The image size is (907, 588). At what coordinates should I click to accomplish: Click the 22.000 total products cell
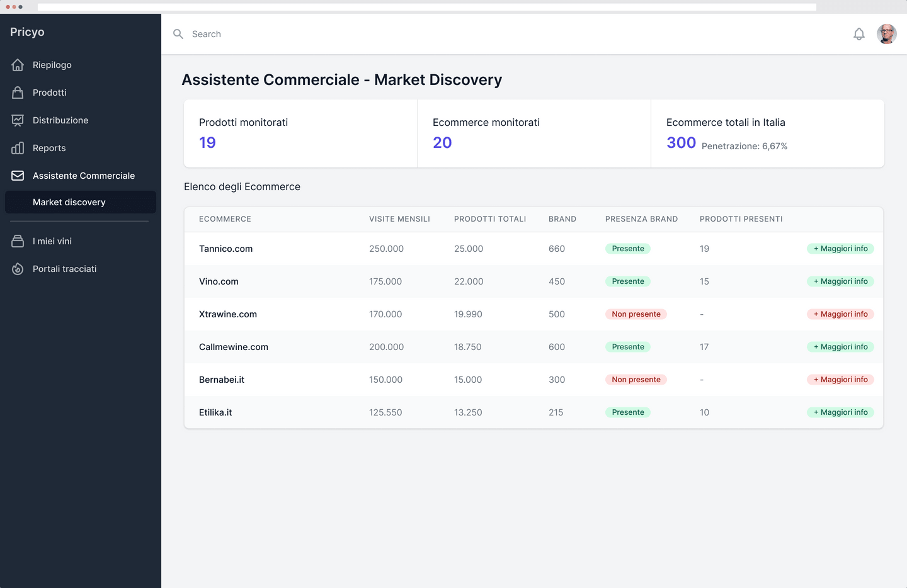469,281
